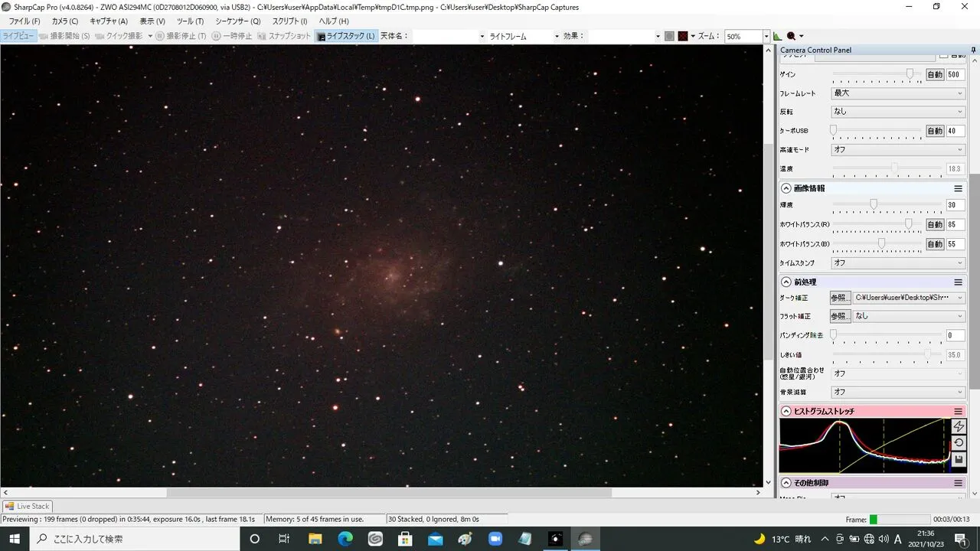Switch to the Live Stack tab
Image resolution: width=980 pixels, height=551 pixels.
click(x=27, y=506)
